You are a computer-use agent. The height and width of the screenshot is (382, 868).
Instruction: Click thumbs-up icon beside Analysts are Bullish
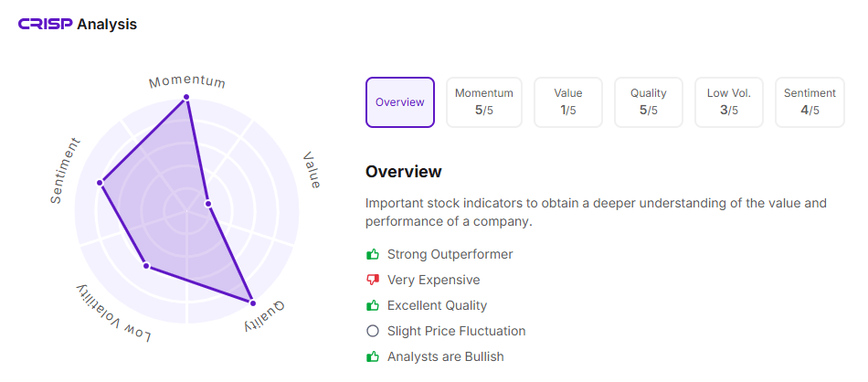coord(372,356)
